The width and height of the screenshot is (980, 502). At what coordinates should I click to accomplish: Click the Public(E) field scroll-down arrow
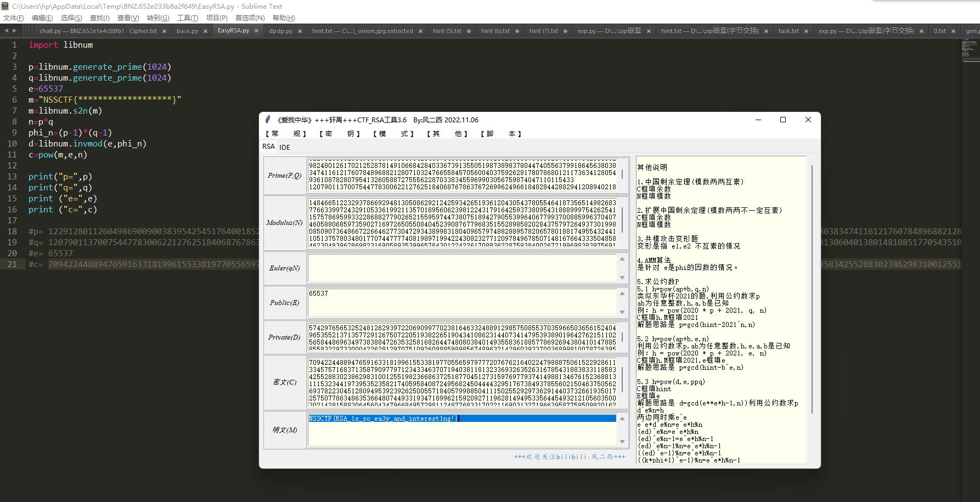(x=622, y=312)
